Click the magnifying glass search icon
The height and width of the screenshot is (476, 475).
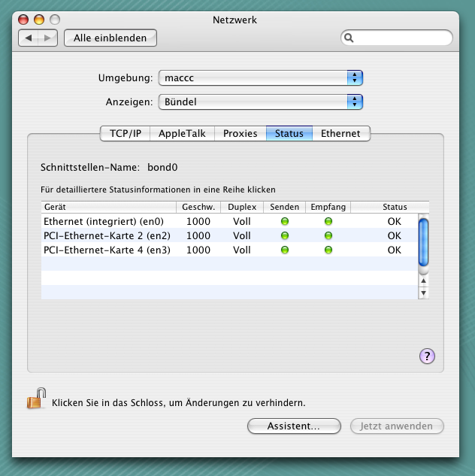(349, 38)
